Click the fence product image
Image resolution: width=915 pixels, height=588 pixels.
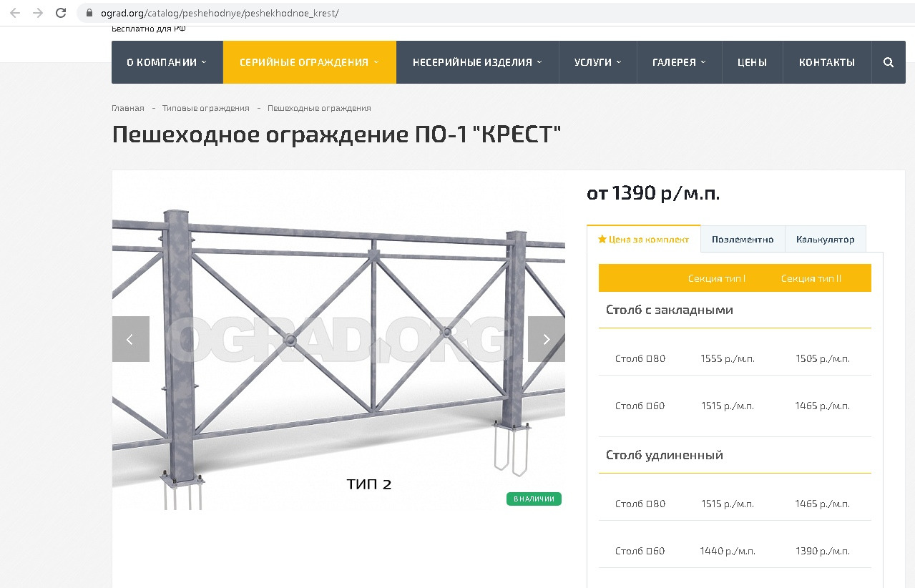click(338, 340)
